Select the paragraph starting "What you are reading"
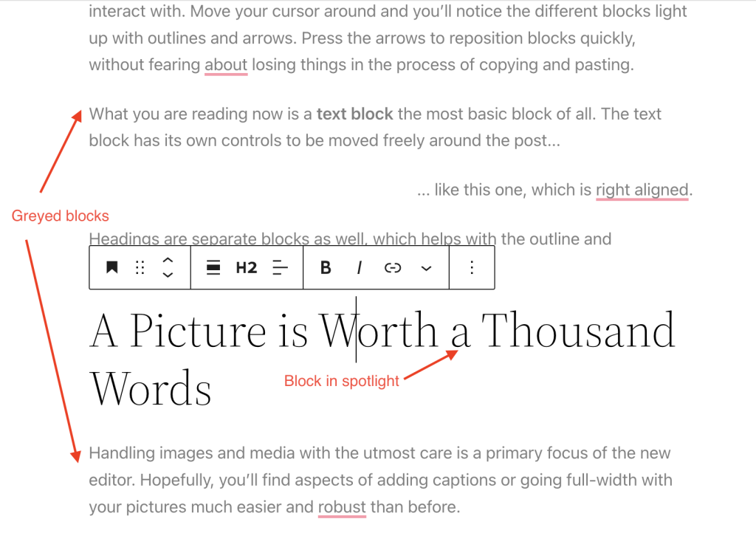 tap(295, 114)
